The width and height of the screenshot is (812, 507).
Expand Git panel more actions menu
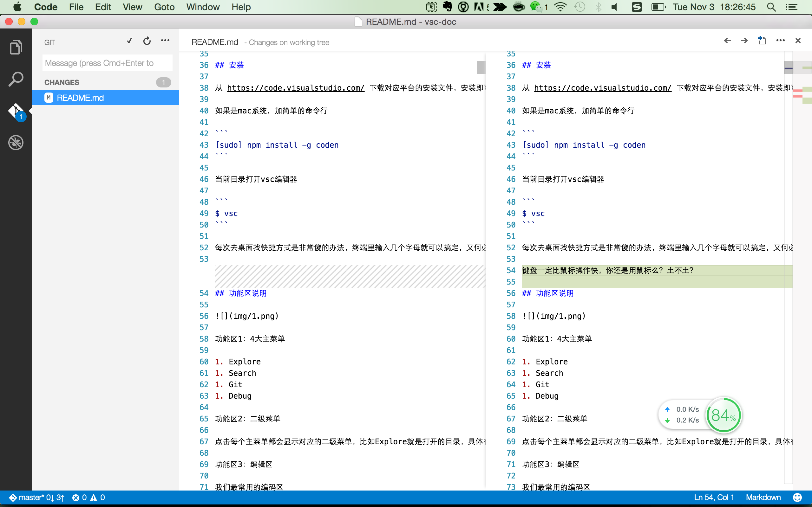click(165, 41)
